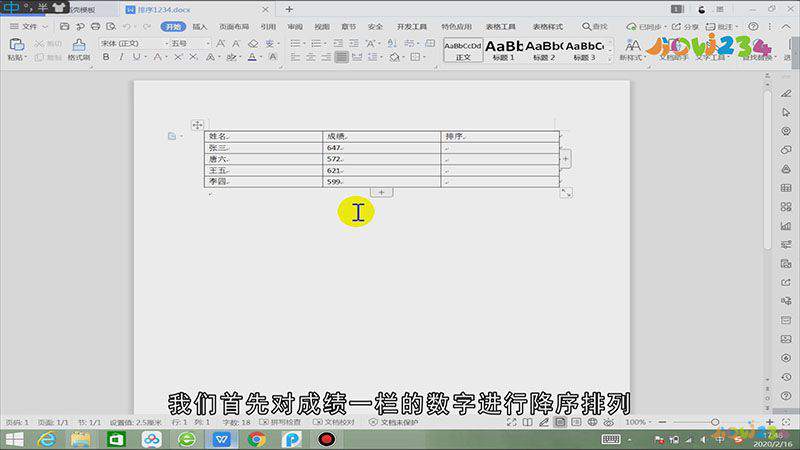Image resolution: width=800 pixels, height=450 pixels.
Task: Click the distributed alignment icon
Action: (x=357, y=57)
